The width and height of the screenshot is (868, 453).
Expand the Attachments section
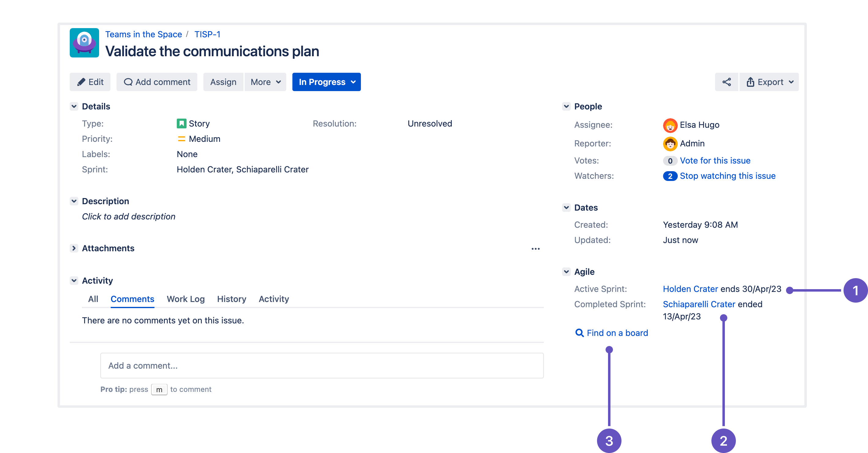click(x=74, y=248)
